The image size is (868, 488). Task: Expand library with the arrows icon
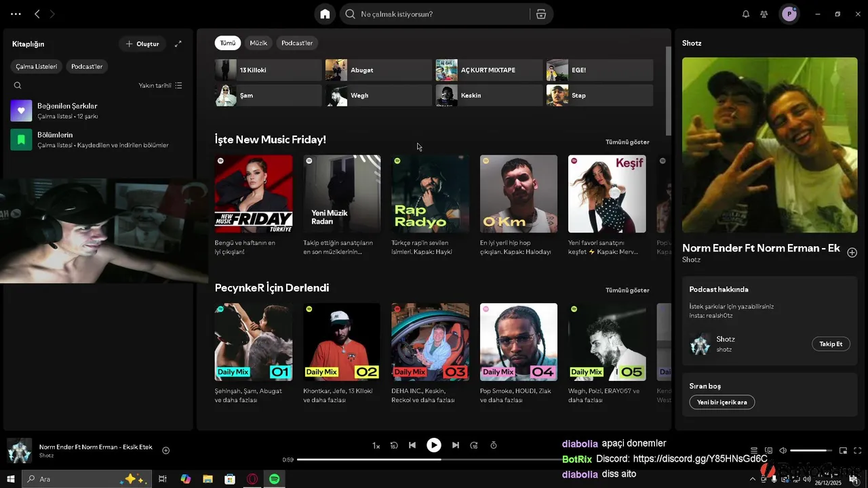tap(178, 44)
